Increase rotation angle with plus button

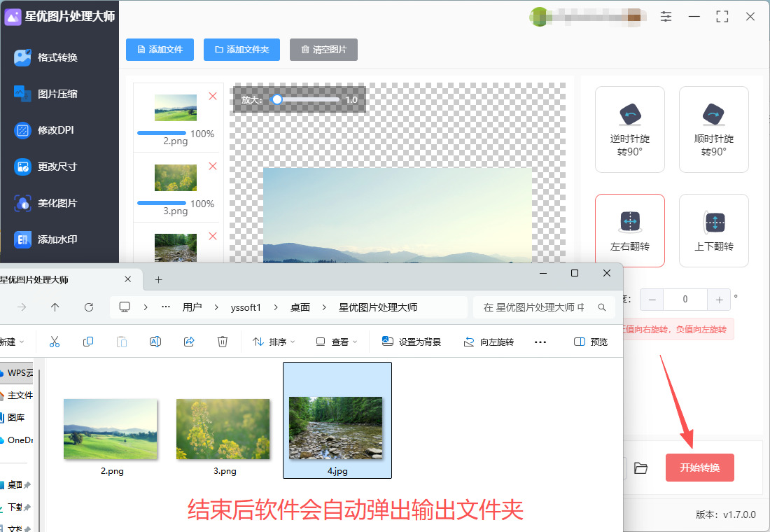[719, 300]
